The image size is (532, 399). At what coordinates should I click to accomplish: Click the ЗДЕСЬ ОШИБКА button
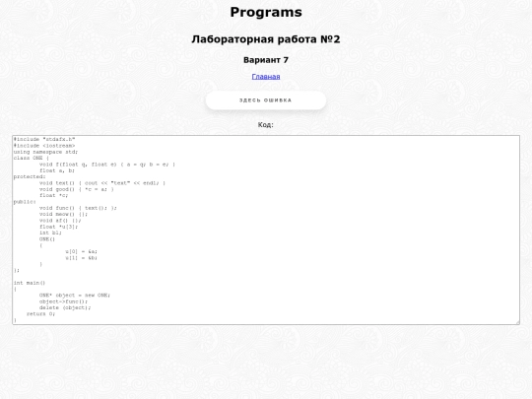coord(266,100)
